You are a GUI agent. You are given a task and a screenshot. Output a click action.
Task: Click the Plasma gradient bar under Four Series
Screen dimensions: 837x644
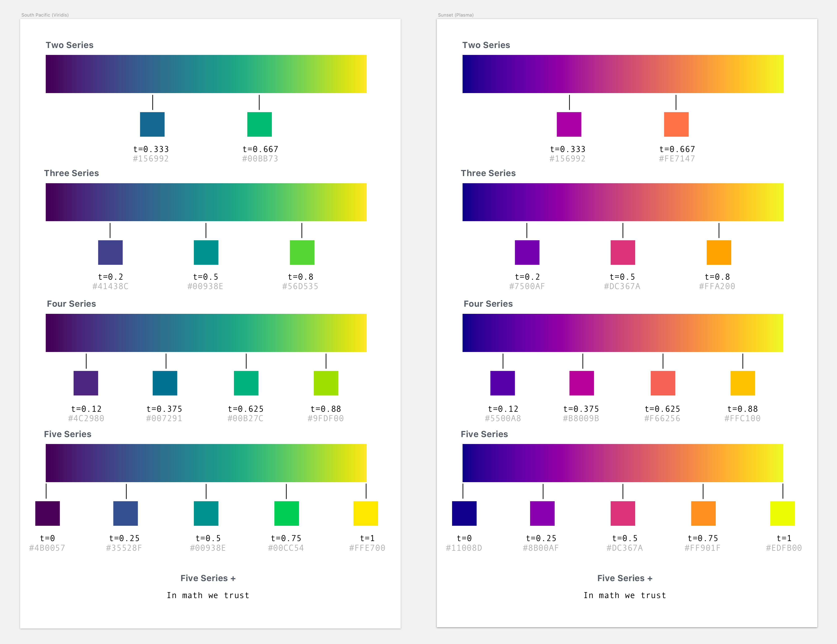click(x=623, y=333)
